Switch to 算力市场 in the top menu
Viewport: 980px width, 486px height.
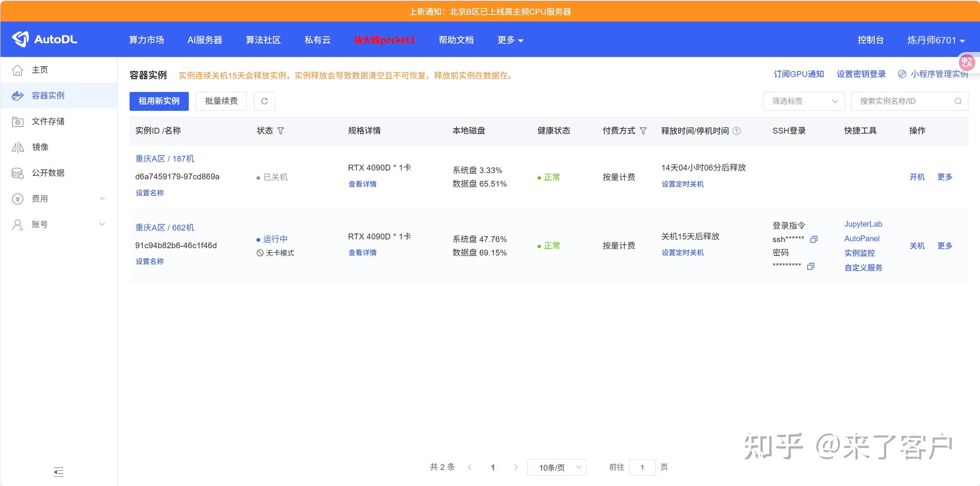146,40
